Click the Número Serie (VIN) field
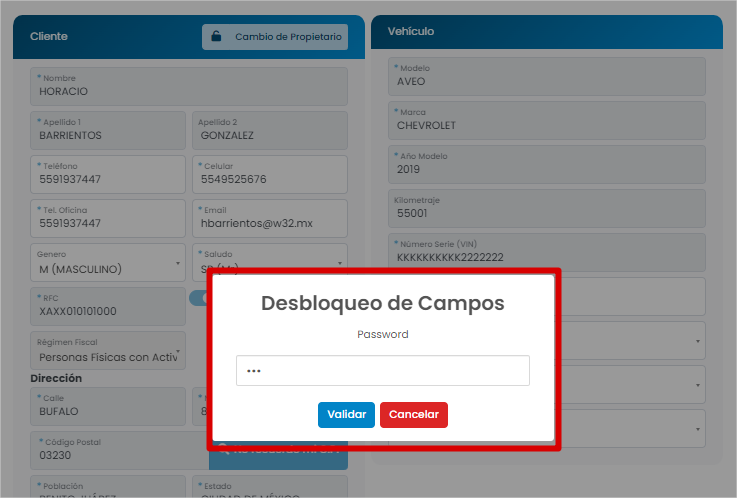 [x=547, y=253]
